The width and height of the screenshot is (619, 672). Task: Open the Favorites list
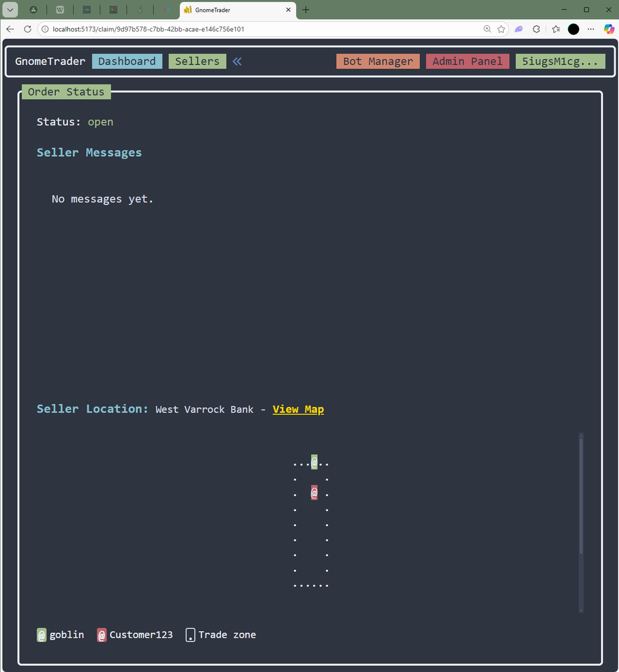coord(556,29)
